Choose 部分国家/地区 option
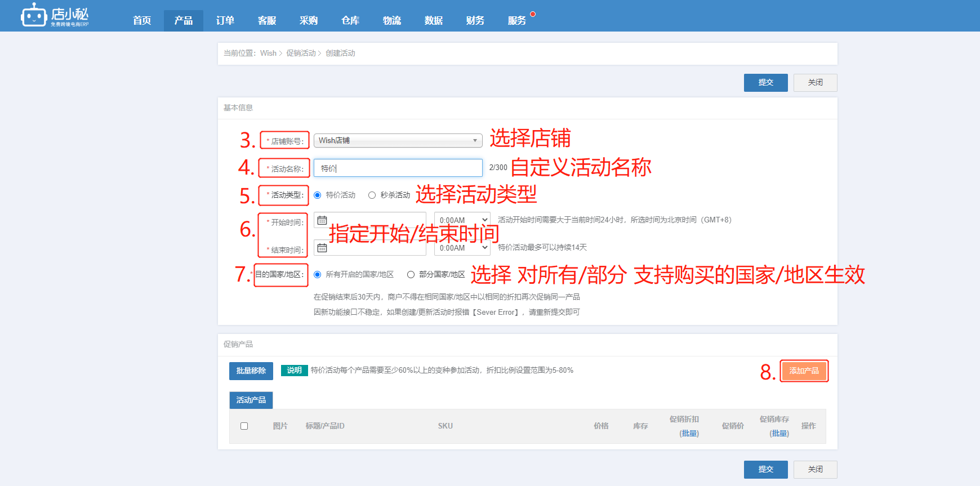Viewport: 980px width, 486px height. [411, 275]
